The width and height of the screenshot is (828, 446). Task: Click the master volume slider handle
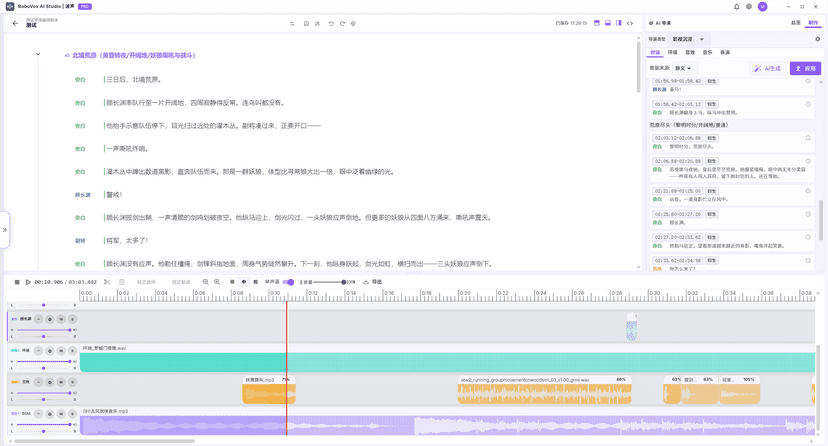[x=343, y=282]
